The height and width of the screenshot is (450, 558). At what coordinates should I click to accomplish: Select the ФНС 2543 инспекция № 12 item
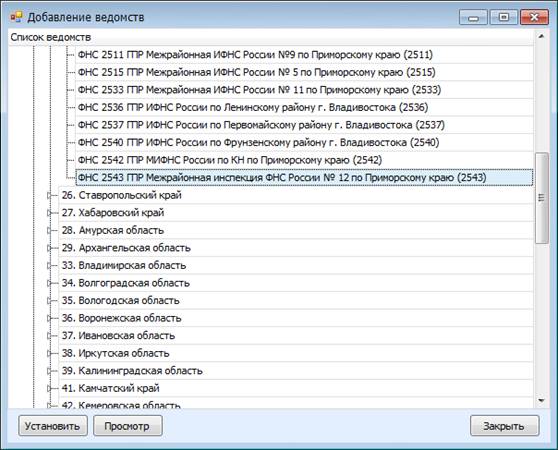coord(304,178)
